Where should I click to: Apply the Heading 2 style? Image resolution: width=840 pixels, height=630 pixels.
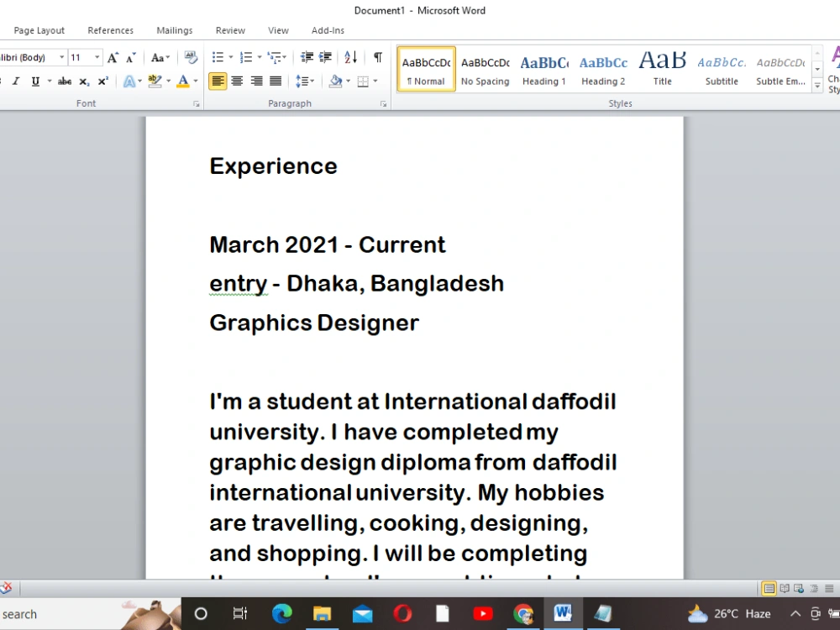pos(603,69)
